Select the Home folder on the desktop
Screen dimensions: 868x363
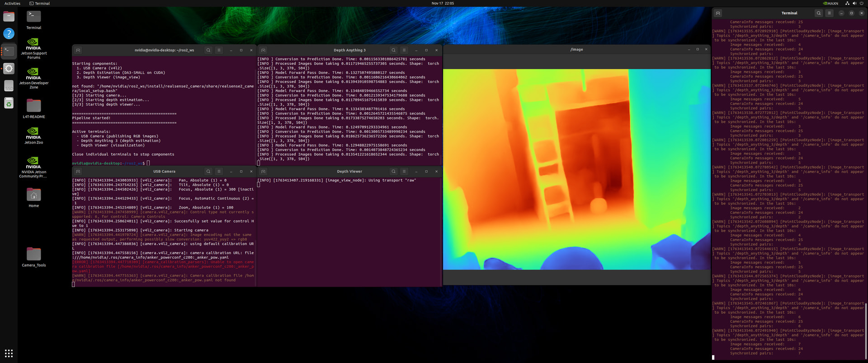(33, 198)
